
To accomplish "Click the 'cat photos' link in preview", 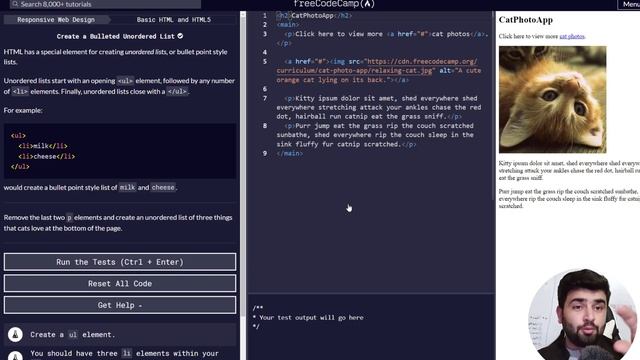I will (x=571, y=36).
